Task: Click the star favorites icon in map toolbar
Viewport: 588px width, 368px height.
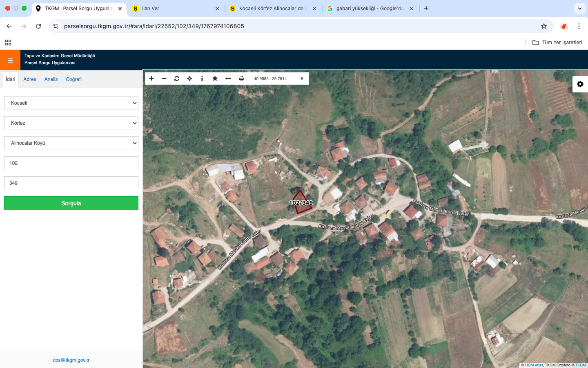Action: (215, 79)
